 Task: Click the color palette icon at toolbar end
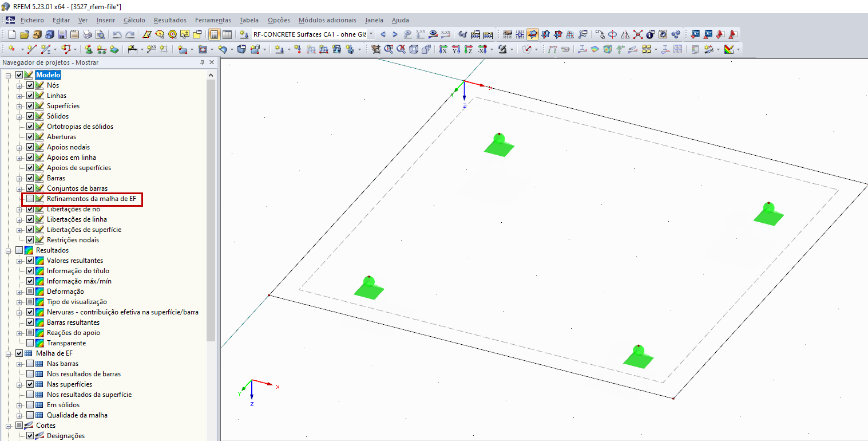tap(729, 49)
